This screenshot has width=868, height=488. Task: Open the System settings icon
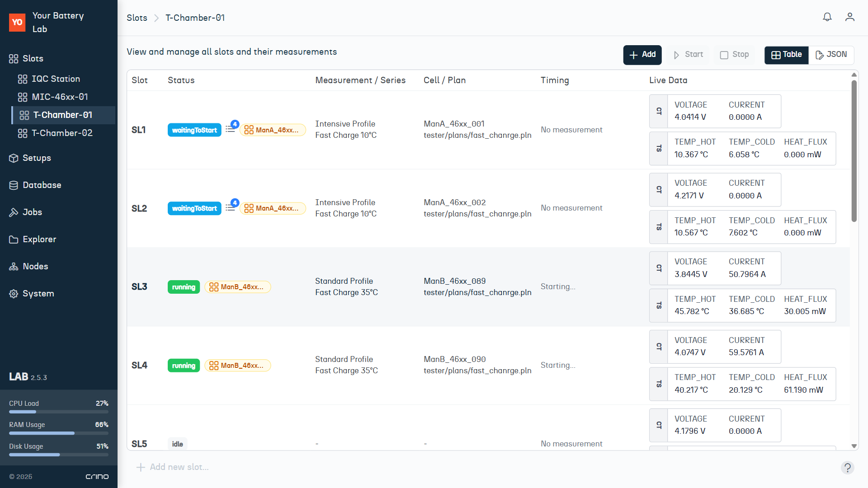point(13,293)
